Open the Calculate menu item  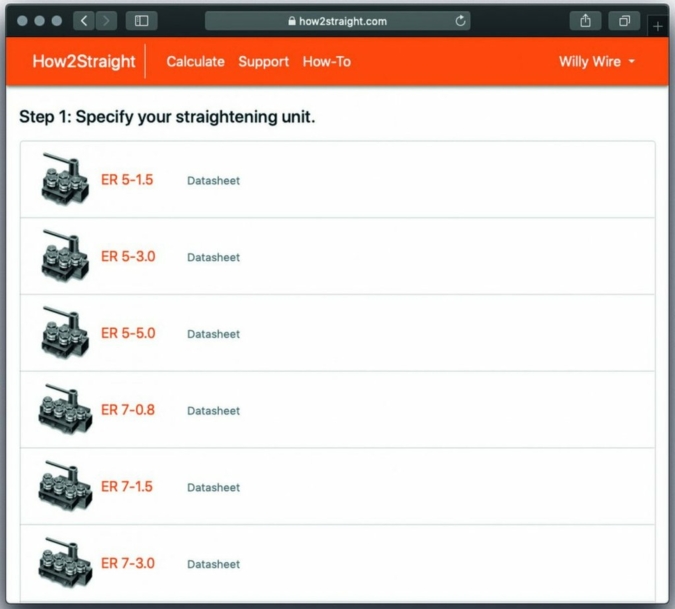(195, 62)
